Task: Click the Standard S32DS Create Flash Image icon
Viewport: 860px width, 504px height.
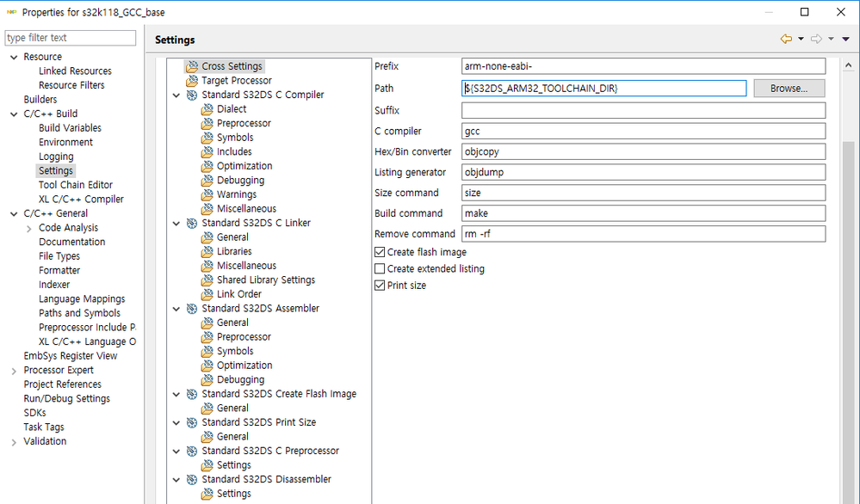Action: pos(192,394)
